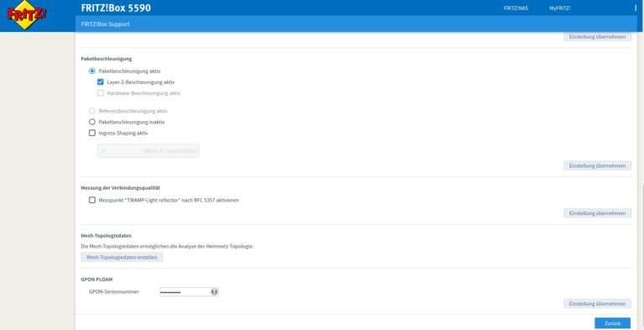Open FRITZ!NAS from header

click(516, 8)
